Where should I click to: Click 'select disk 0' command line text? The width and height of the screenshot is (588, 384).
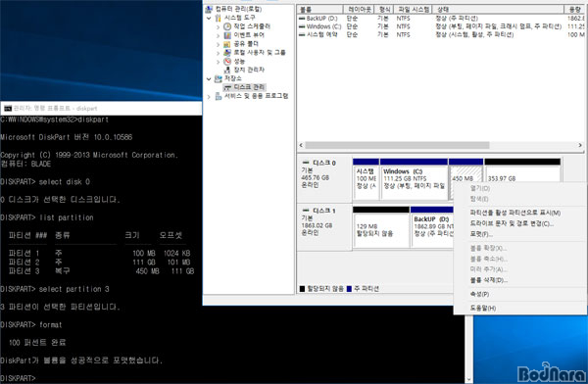(64, 182)
